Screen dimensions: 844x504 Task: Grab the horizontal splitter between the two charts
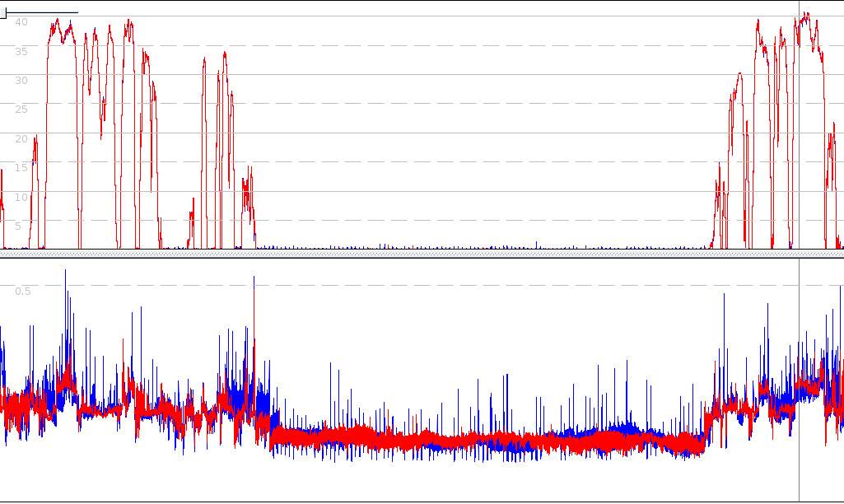[422, 254]
